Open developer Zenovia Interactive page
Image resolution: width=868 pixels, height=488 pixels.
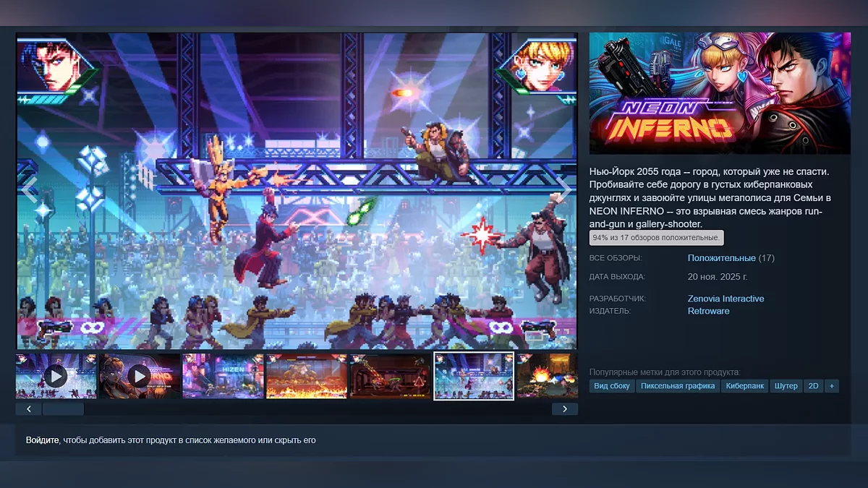726,299
